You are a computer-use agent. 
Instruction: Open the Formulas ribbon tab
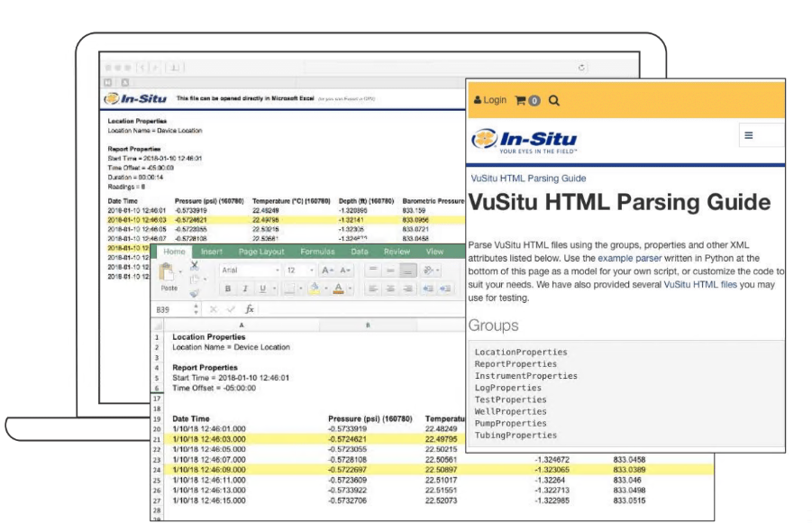(317, 252)
